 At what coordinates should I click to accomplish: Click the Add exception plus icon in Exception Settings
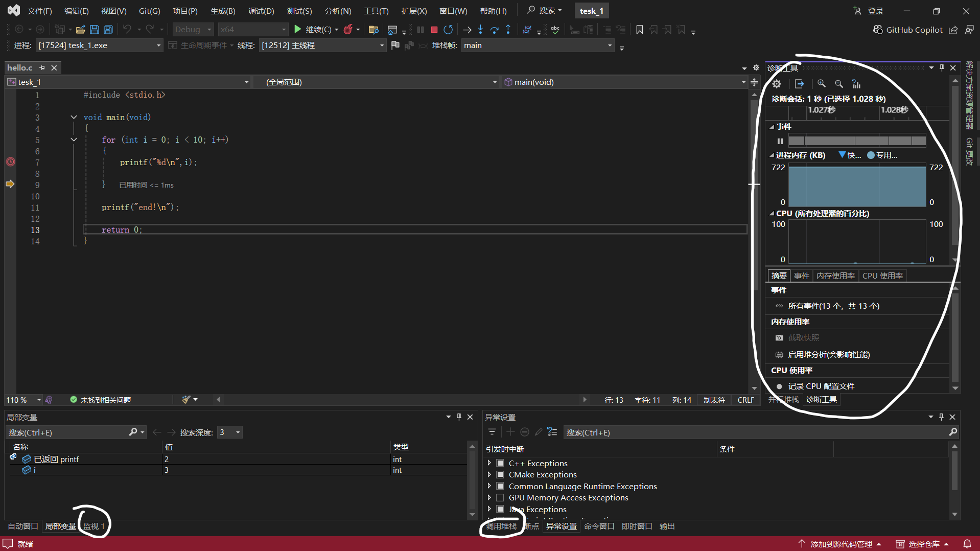click(x=510, y=432)
